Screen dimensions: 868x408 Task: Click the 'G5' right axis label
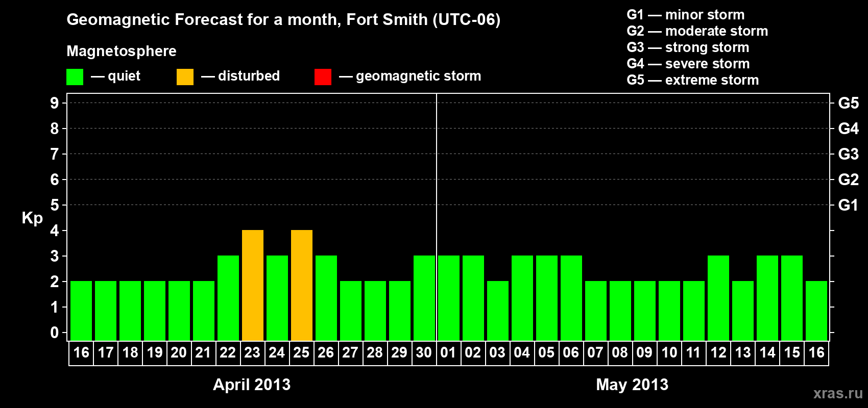[x=849, y=103]
